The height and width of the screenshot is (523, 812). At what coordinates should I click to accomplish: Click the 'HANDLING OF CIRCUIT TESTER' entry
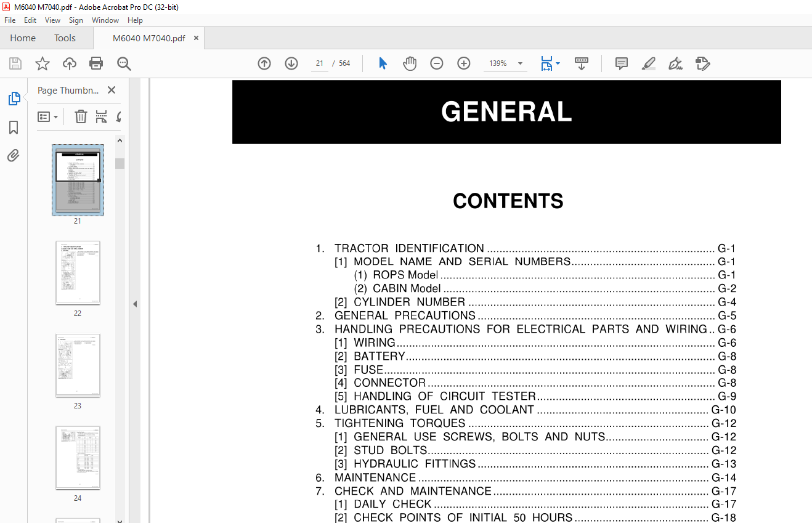point(445,397)
